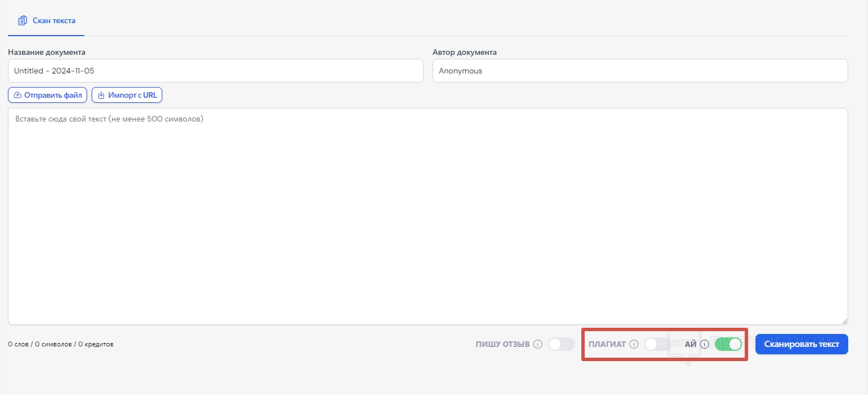Click the info icon next to АЙ
868x395 pixels.
[x=705, y=344]
